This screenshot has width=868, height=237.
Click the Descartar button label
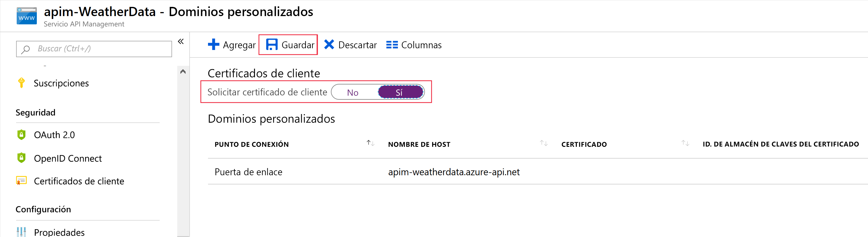tap(357, 45)
